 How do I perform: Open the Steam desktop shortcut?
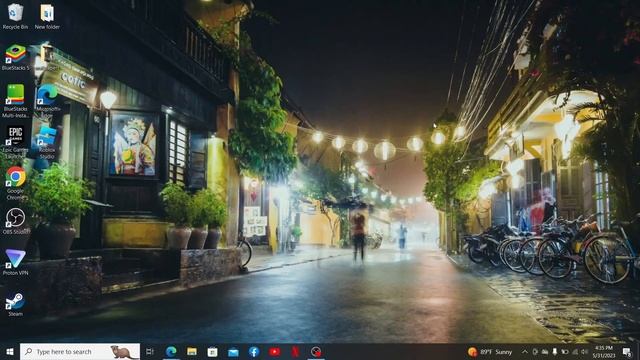16,304
